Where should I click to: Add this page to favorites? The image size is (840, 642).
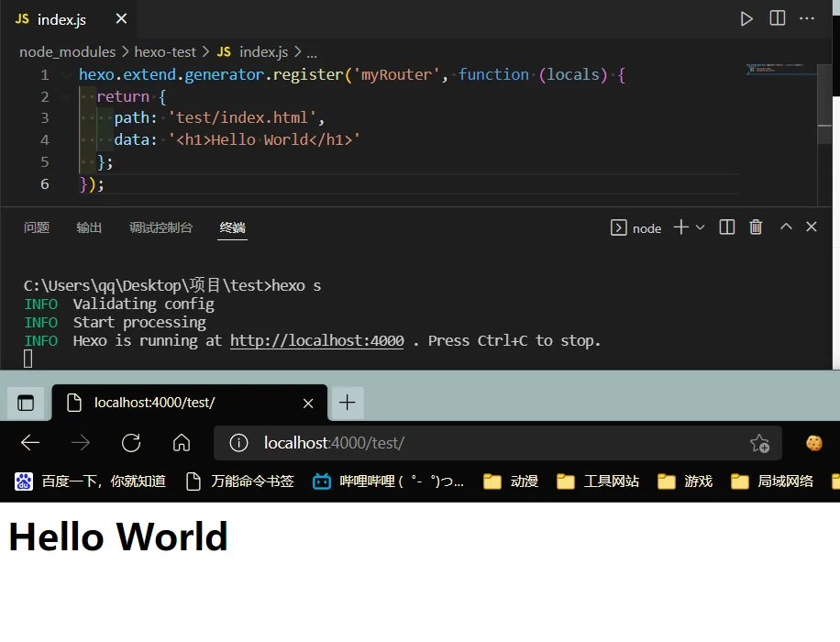pos(759,444)
